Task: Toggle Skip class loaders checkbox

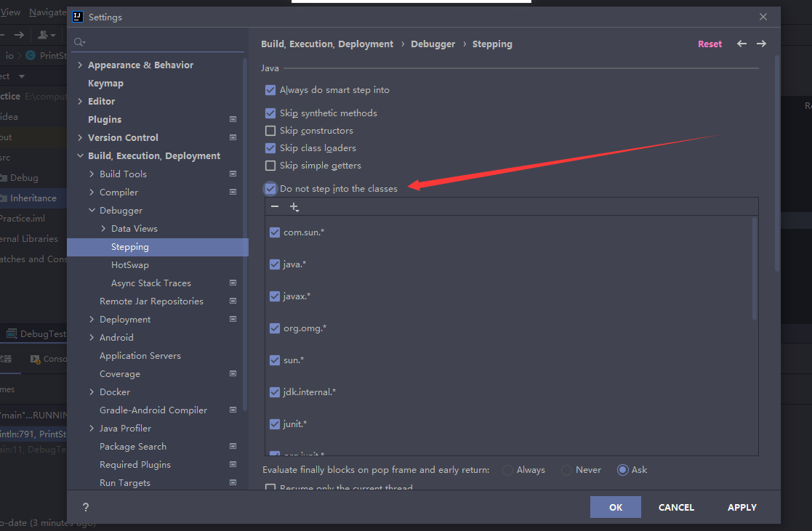Action: [270, 148]
